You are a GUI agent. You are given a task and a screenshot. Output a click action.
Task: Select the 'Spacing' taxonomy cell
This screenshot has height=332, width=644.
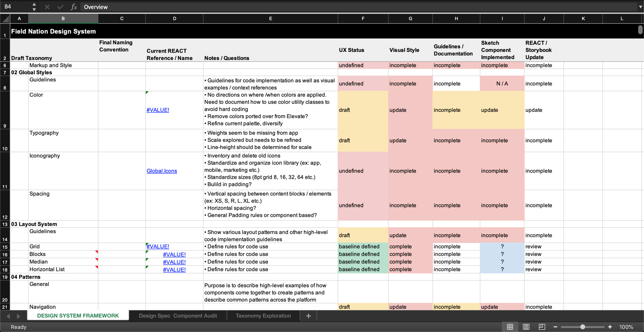pos(63,205)
